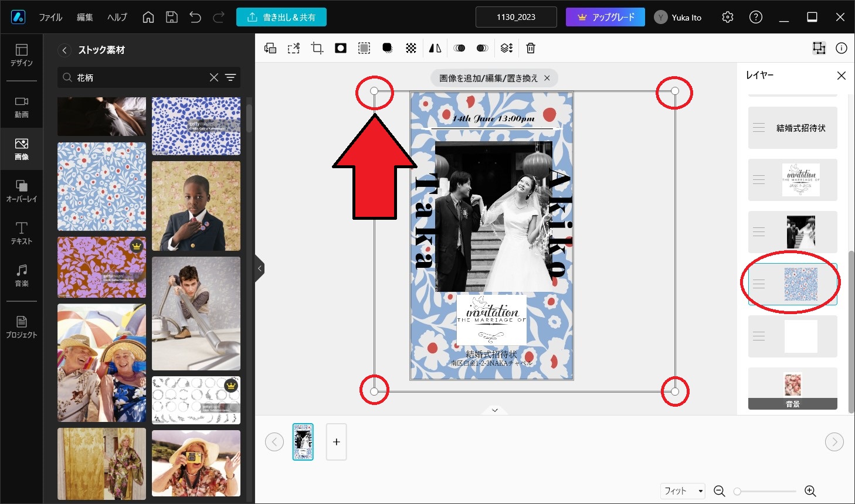The image size is (855, 504).
Task: Open the ファイル menu
Action: click(x=50, y=17)
